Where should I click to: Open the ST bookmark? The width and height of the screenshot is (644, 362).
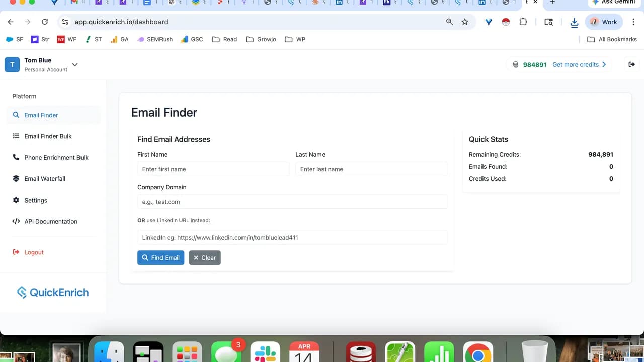(x=94, y=39)
